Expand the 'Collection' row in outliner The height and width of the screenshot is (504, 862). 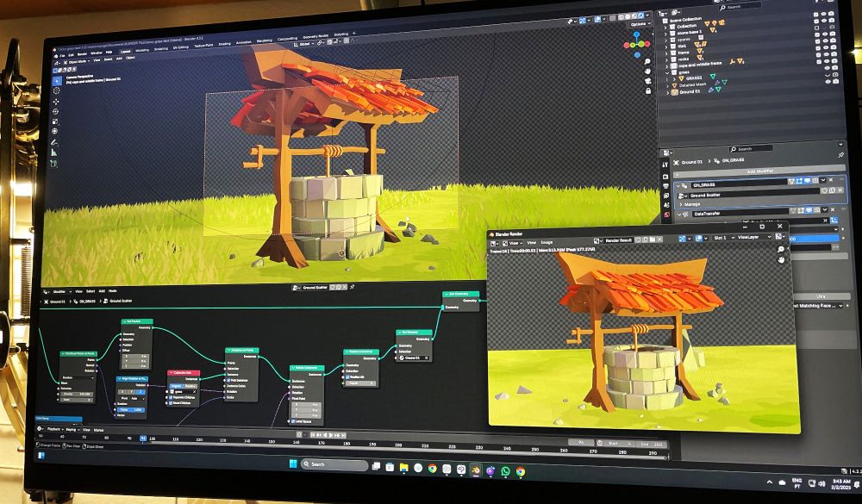[666, 26]
